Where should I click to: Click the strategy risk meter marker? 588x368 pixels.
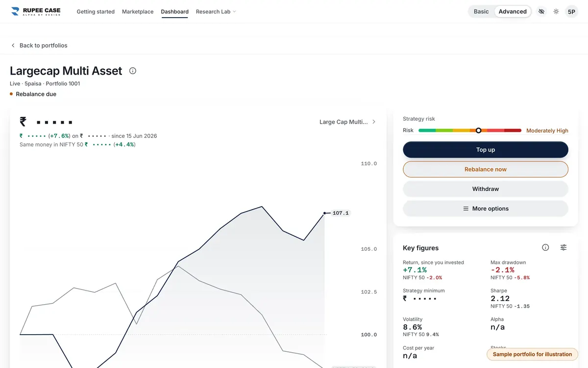click(478, 131)
